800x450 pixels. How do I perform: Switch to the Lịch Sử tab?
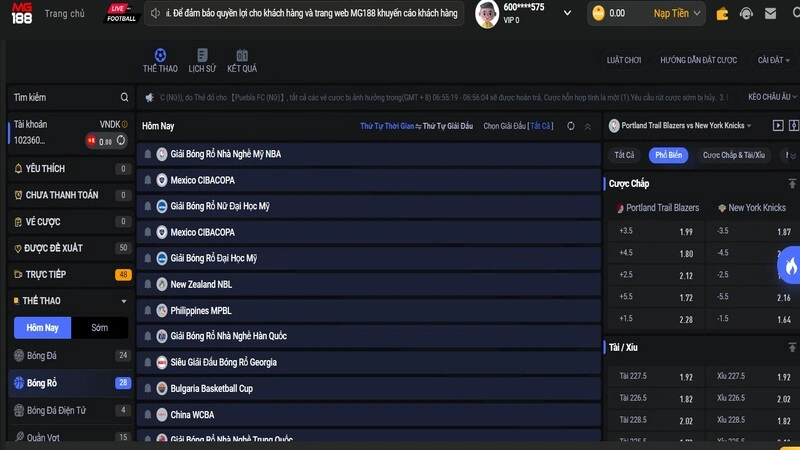coord(202,61)
